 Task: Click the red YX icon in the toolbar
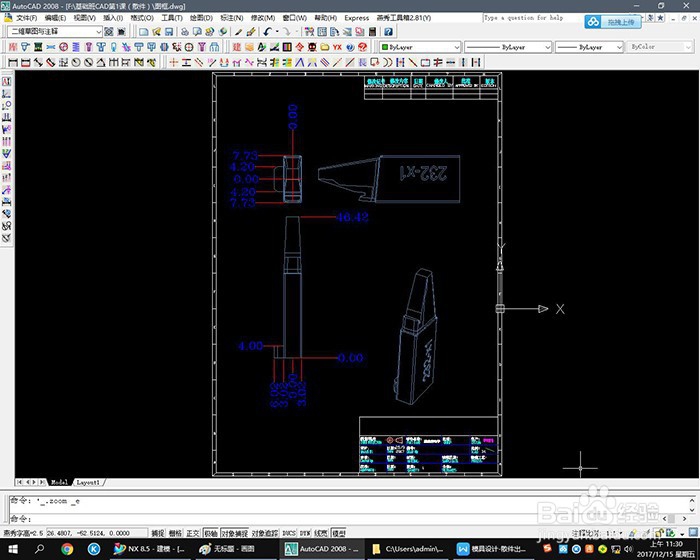[x=337, y=47]
